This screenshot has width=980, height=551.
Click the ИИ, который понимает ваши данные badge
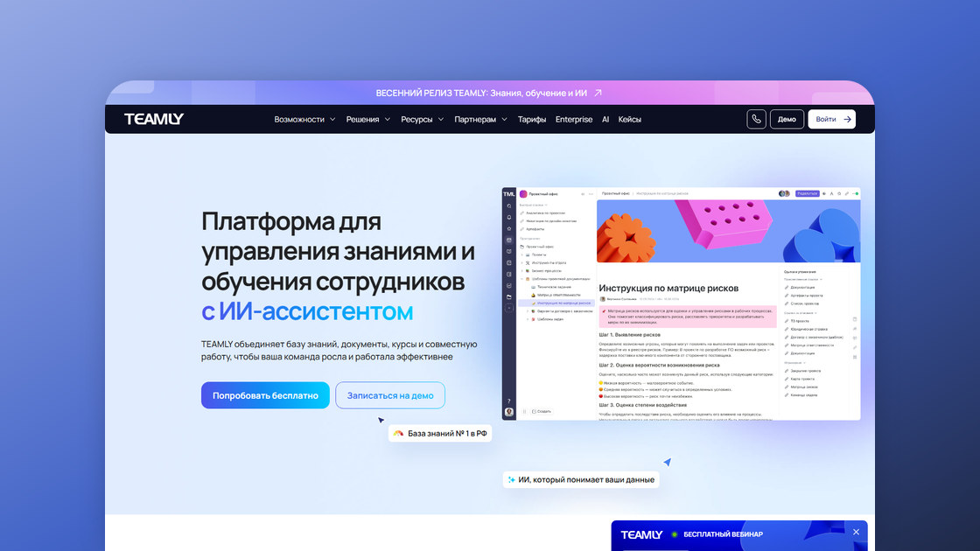click(581, 480)
